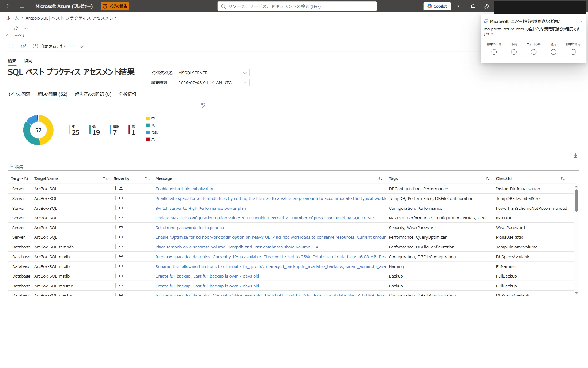
Task: Open the portal hamburger menu
Action: point(22,6)
